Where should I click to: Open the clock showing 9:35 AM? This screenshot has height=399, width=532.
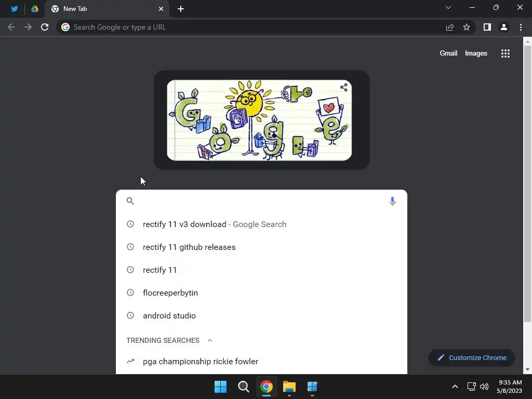point(509,387)
